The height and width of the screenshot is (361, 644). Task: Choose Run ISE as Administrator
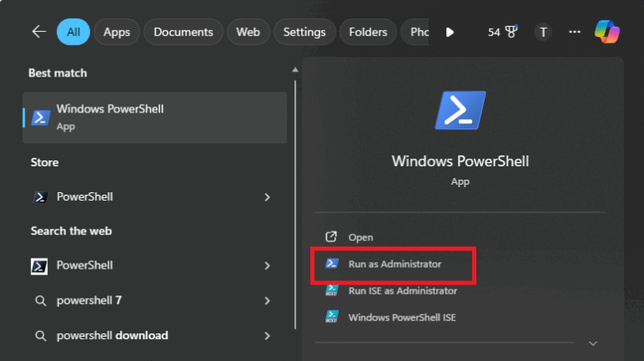click(402, 290)
